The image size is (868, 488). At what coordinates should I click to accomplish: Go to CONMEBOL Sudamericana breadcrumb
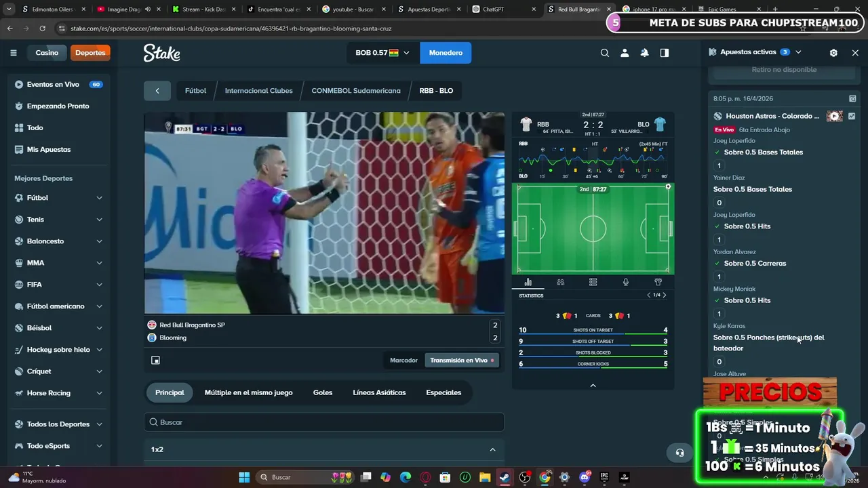(356, 91)
